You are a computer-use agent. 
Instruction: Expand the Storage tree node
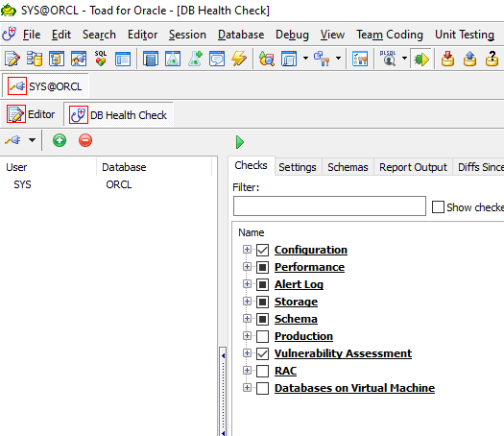click(x=247, y=302)
